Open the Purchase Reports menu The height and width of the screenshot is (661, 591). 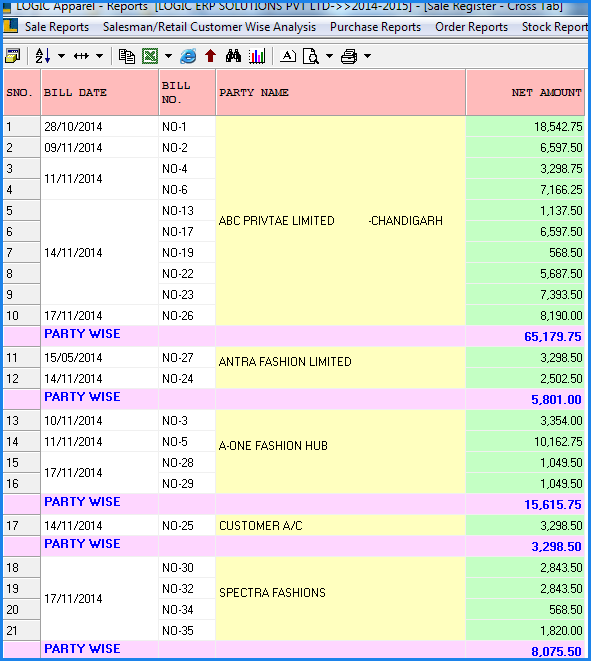[375, 27]
